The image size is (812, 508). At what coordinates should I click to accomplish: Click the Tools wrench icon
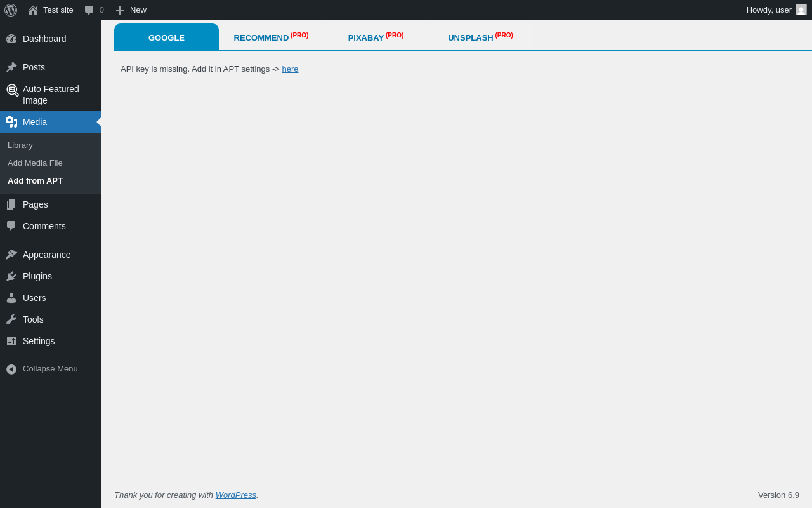11,319
